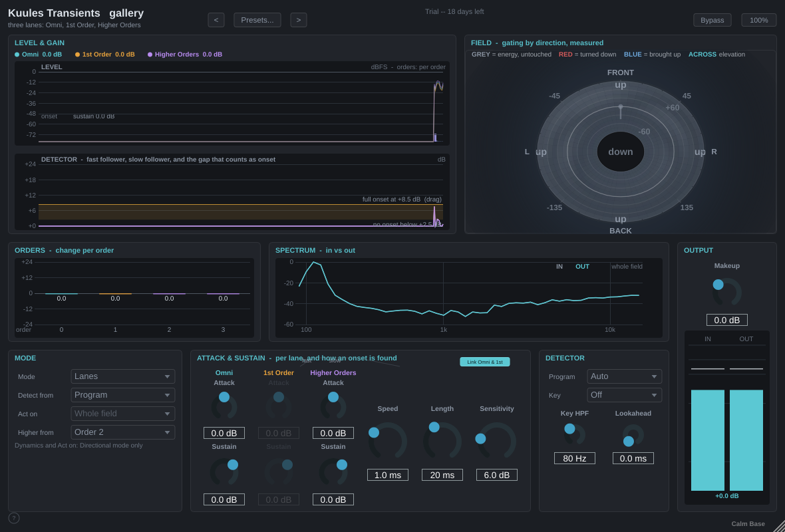Open the Presets menu

[257, 20]
